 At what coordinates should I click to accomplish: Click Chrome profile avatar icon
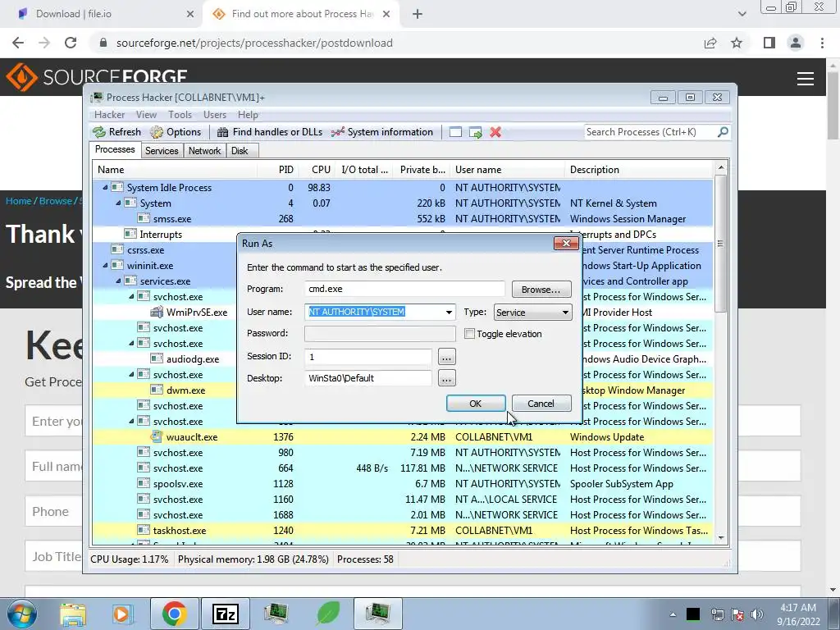coord(796,43)
